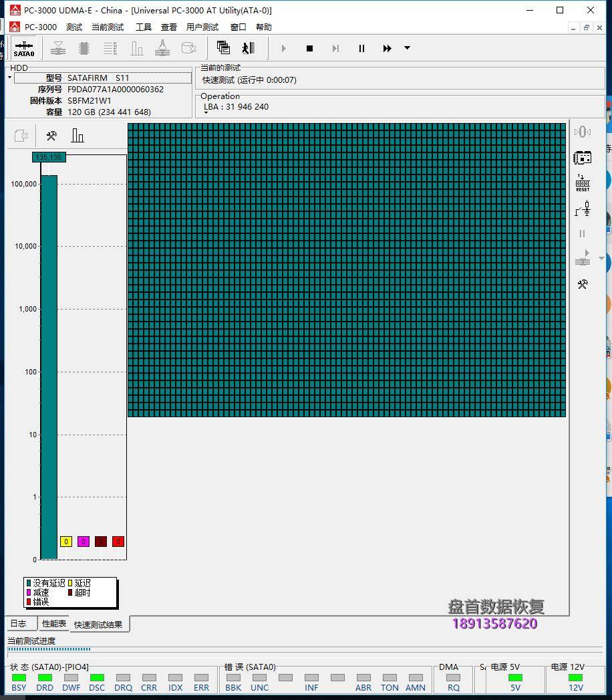
Task: Click the exit running-man toolbar icon
Action: 249,48
